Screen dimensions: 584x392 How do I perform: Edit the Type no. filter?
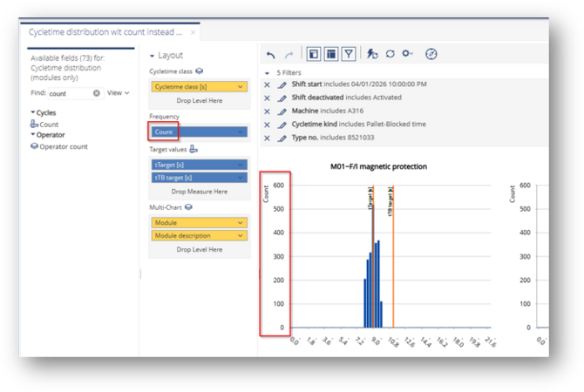(282, 139)
